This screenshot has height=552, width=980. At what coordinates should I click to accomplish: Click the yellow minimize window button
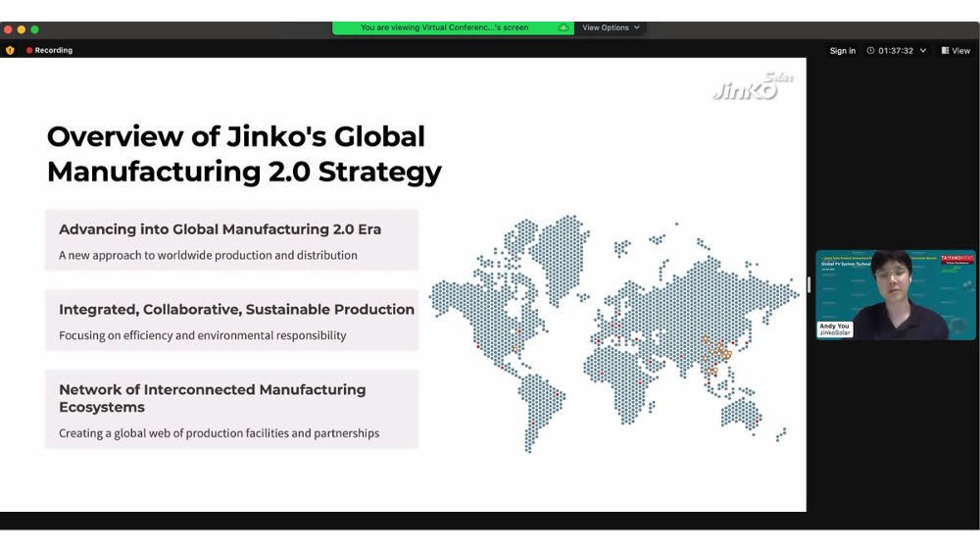pyautogui.click(x=22, y=29)
